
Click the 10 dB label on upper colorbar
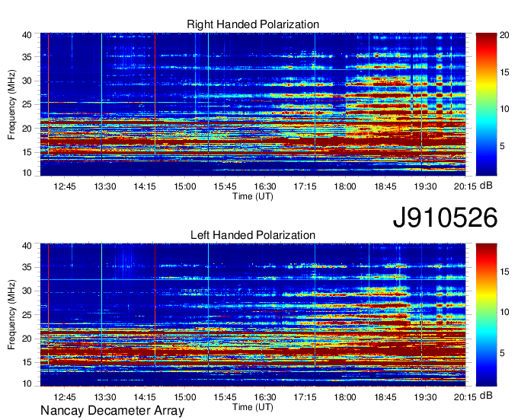504,109
